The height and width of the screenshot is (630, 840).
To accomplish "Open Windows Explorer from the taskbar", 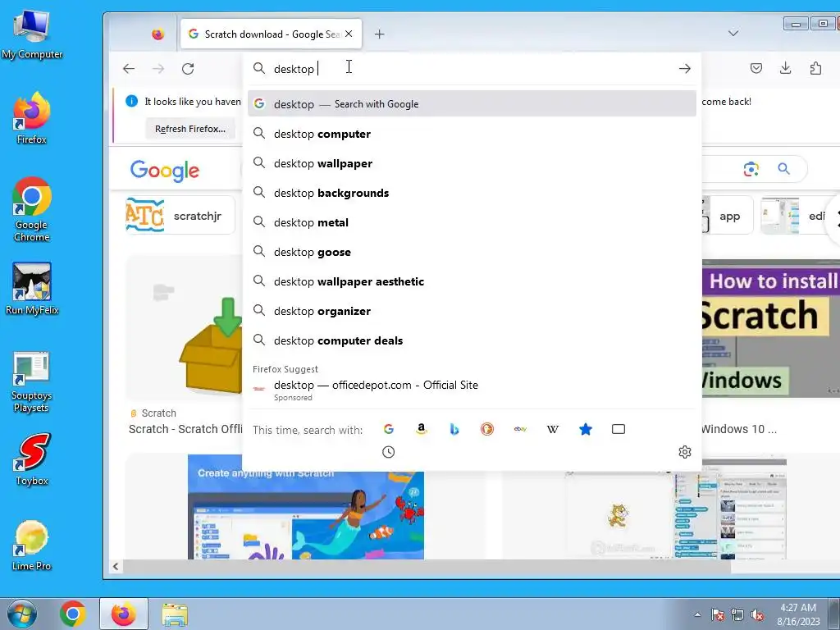I will click(x=175, y=614).
